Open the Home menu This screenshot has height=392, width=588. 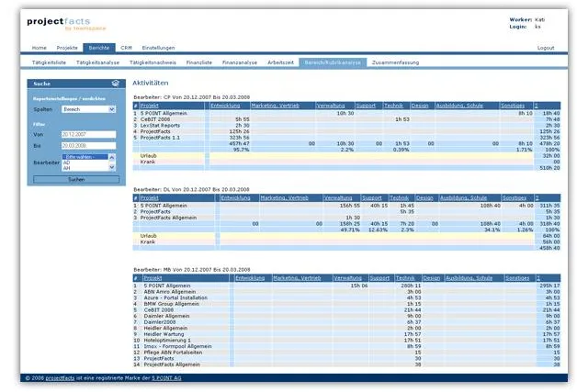(x=40, y=48)
